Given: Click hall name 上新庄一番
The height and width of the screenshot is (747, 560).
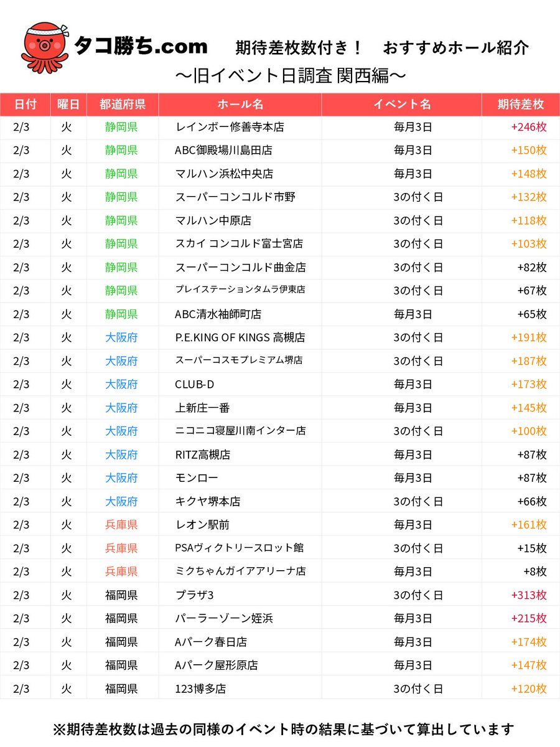Looking at the screenshot, I should [x=202, y=408].
